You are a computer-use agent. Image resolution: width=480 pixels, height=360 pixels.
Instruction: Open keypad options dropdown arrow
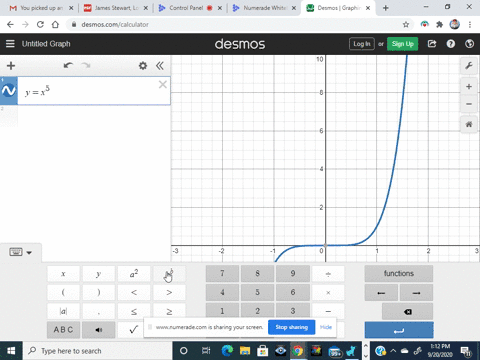pyautogui.click(x=29, y=253)
